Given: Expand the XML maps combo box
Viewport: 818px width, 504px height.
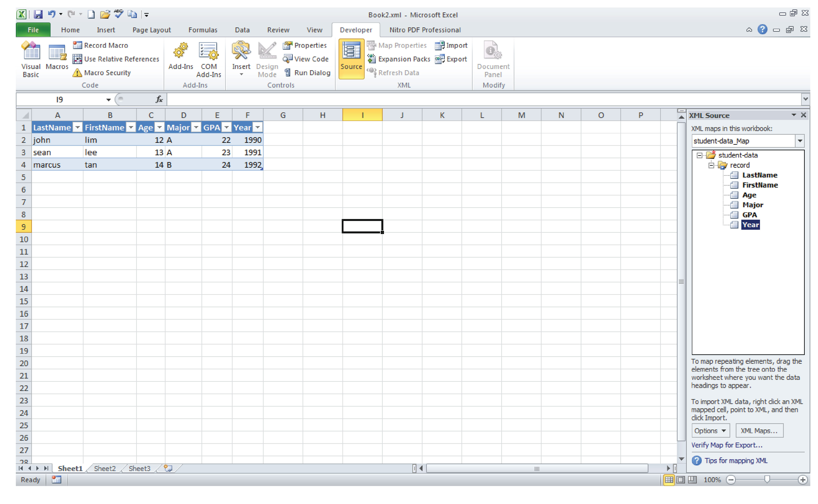Looking at the screenshot, I should [800, 141].
